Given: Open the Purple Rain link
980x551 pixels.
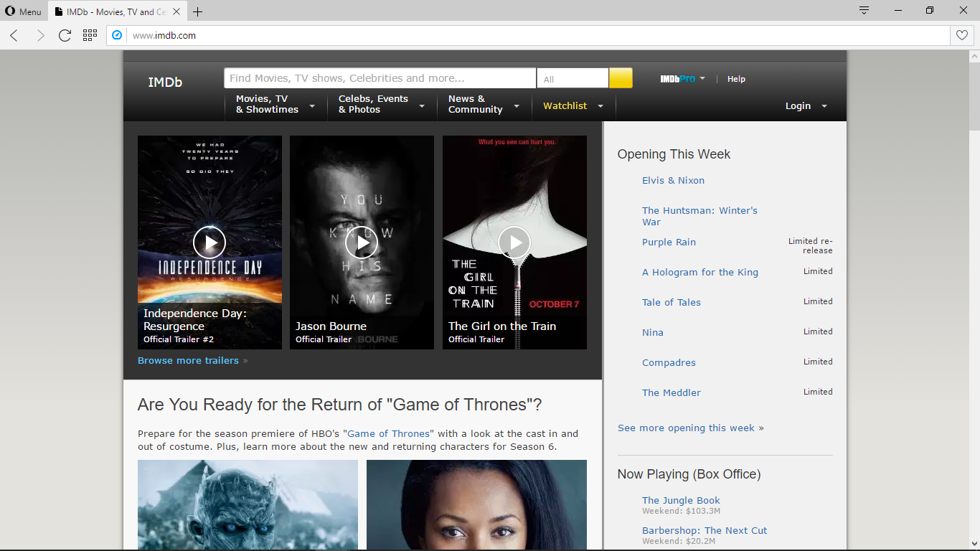Looking at the screenshot, I should 669,242.
